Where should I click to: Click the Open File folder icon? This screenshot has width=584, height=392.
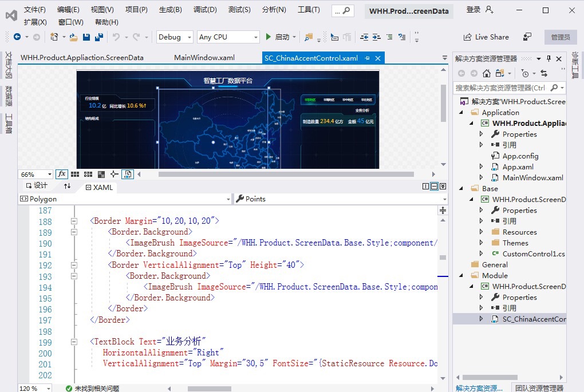coord(73,37)
